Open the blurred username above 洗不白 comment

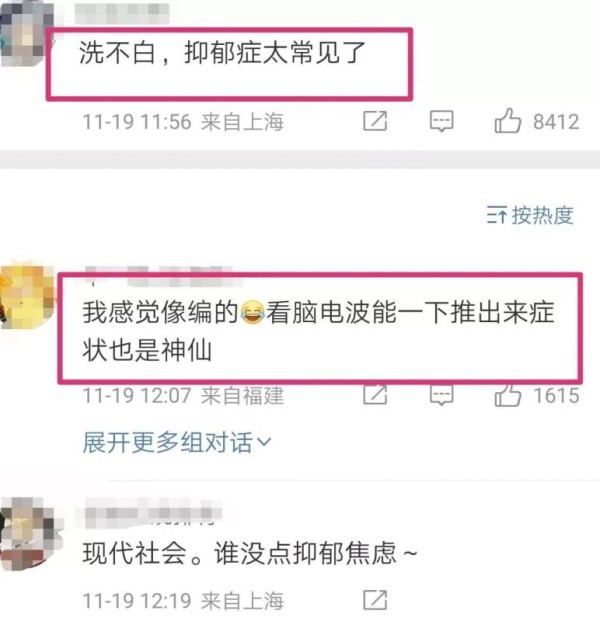[122, 13]
